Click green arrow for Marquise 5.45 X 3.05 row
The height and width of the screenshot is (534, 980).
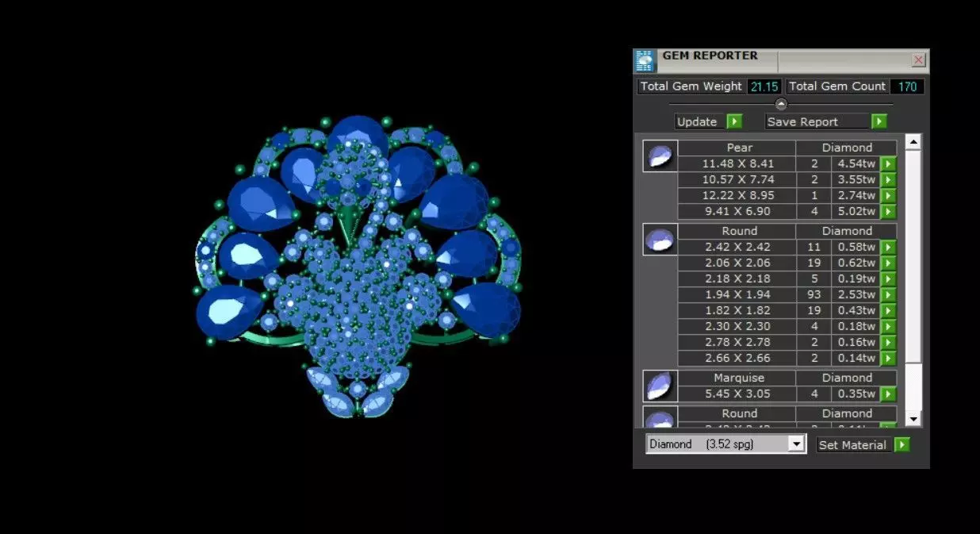888,394
